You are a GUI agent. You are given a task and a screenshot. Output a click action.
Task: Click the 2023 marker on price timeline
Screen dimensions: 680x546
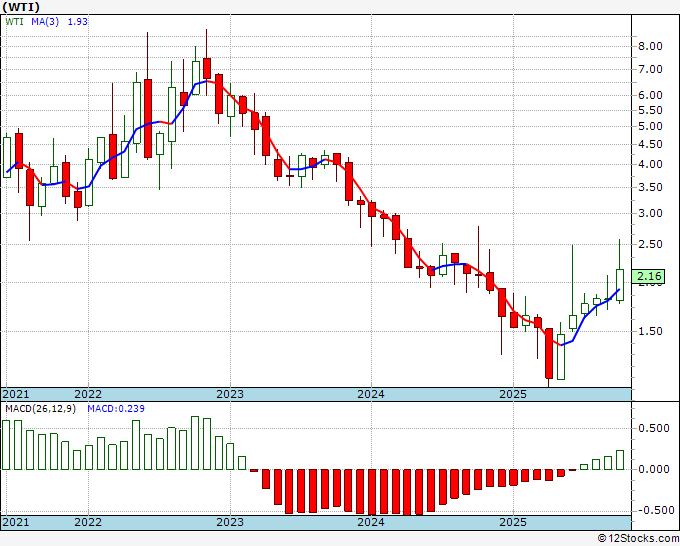(230, 394)
